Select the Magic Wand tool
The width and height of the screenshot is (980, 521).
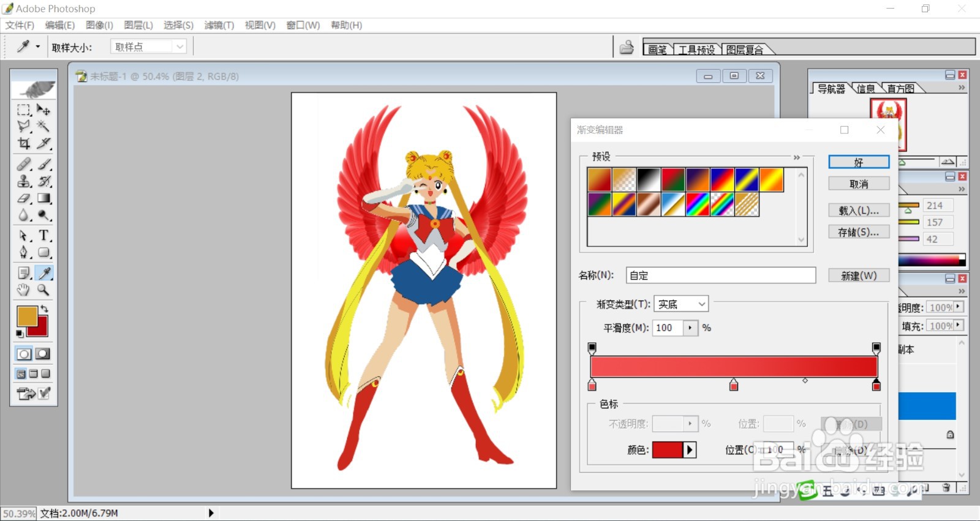43,127
